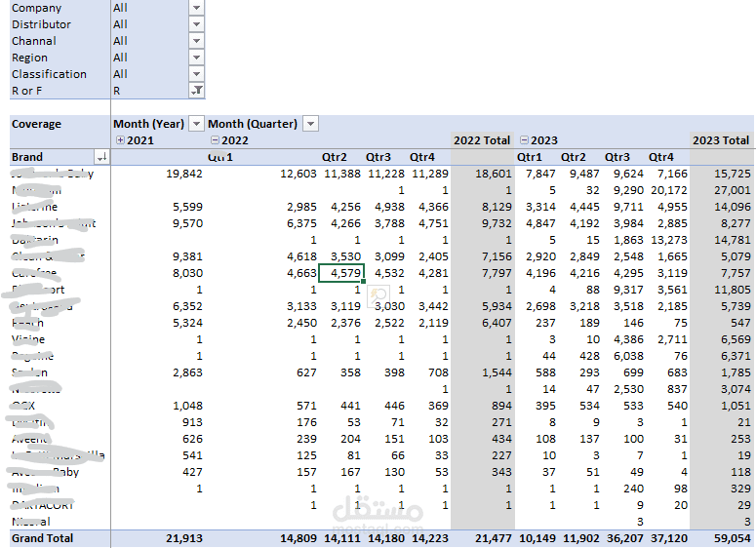Select cell with value 18,601
The width and height of the screenshot is (756, 548).
(x=494, y=174)
